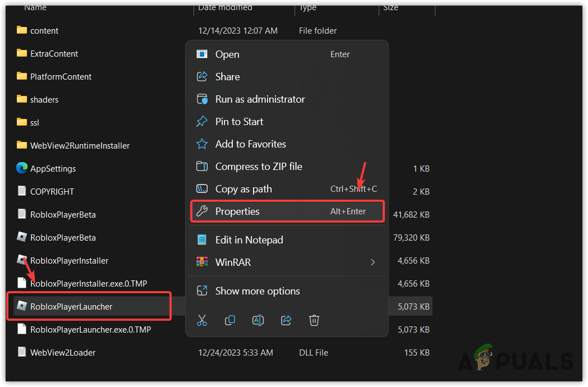The height and width of the screenshot is (387, 588).
Task: Select RobloxPlayerInstaller.exe.0.TMP file
Action: [x=82, y=284]
